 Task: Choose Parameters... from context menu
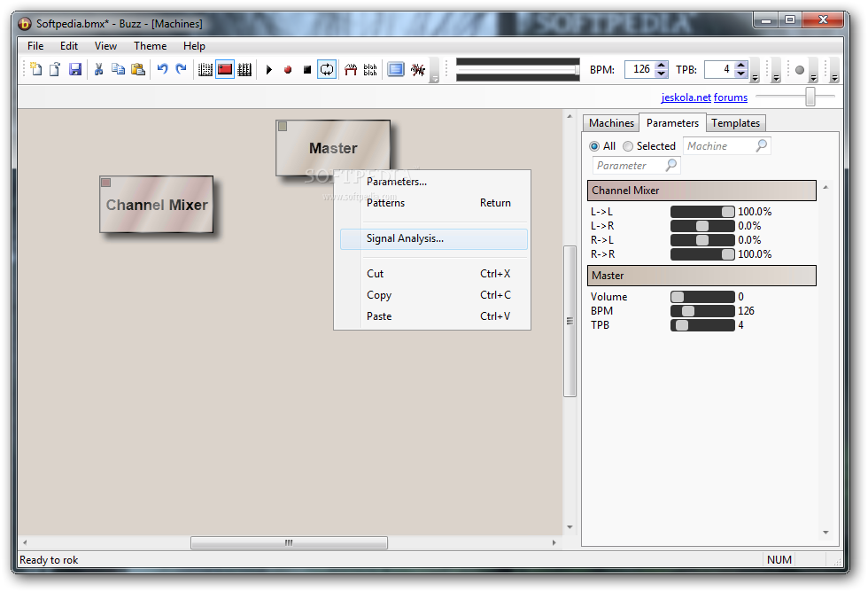click(433, 182)
